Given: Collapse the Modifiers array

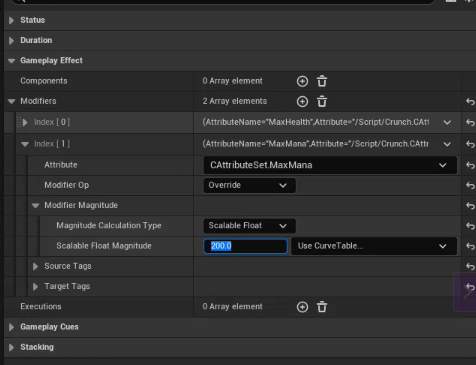Looking at the screenshot, I should (11, 101).
